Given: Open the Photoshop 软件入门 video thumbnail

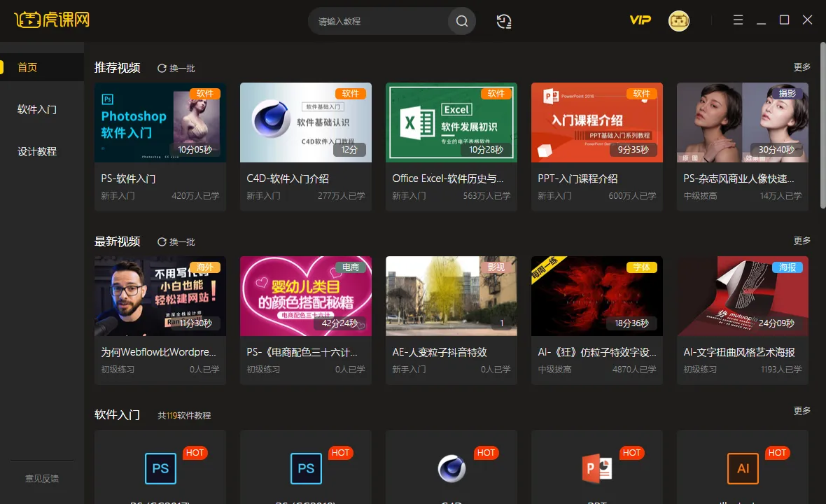Looking at the screenshot, I should [x=160, y=122].
